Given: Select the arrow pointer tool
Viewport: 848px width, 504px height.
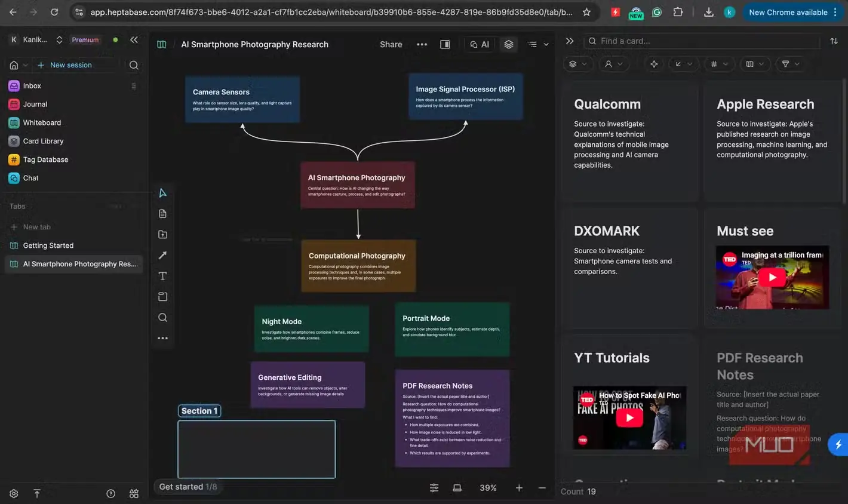Looking at the screenshot, I should pos(162,193).
